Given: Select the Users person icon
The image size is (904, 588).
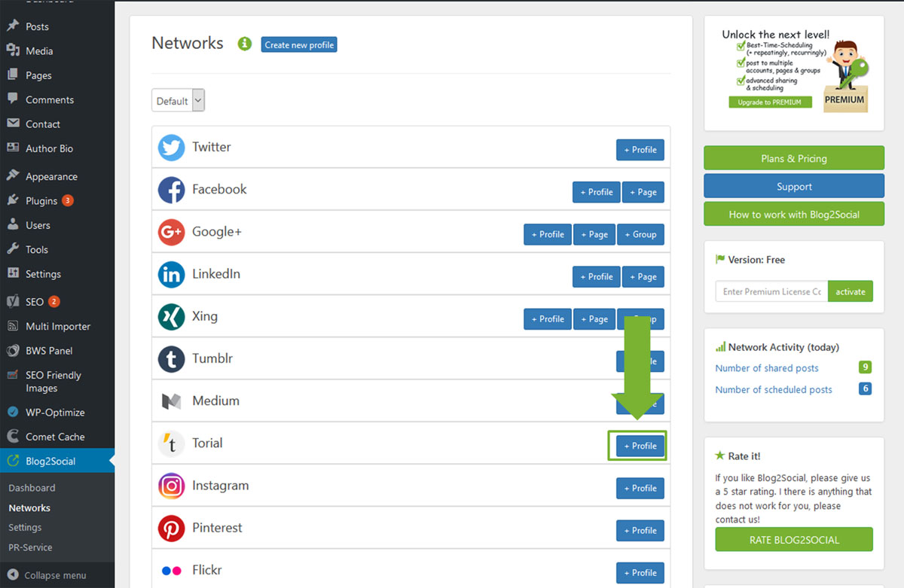Looking at the screenshot, I should [x=13, y=225].
